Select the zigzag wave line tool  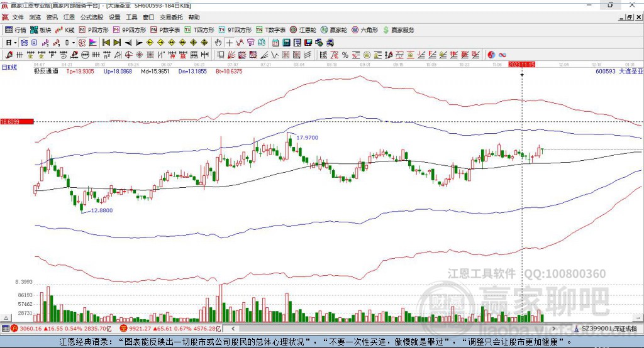click(275, 55)
